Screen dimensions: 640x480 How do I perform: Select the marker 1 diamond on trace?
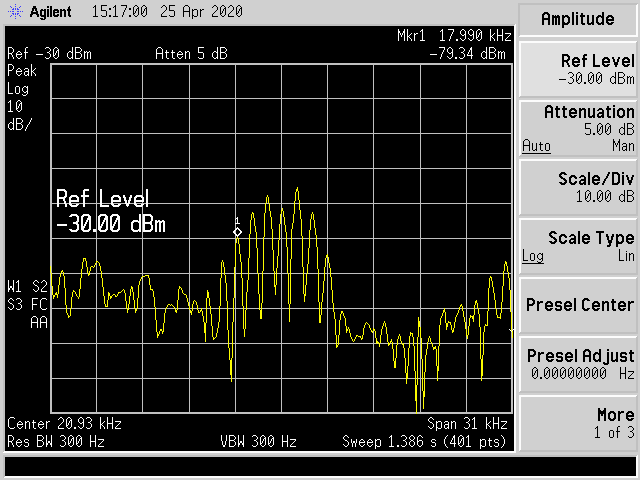pyautogui.click(x=237, y=232)
